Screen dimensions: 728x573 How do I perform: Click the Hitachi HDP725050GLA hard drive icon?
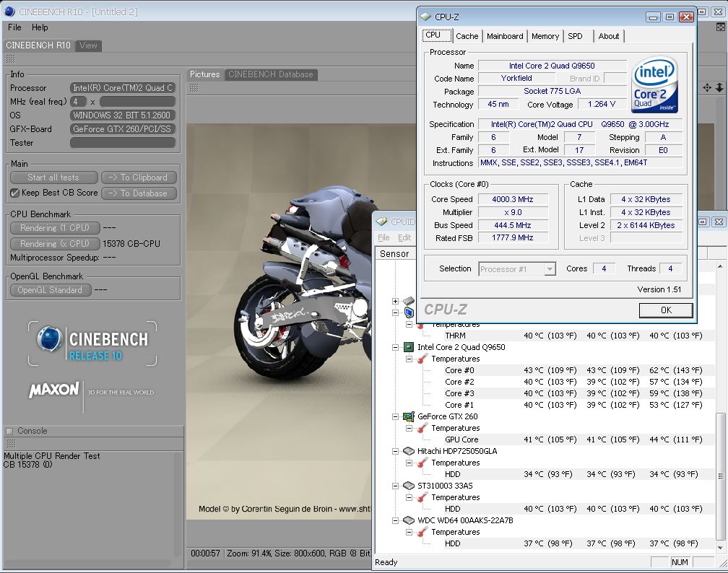pyautogui.click(x=408, y=451)
